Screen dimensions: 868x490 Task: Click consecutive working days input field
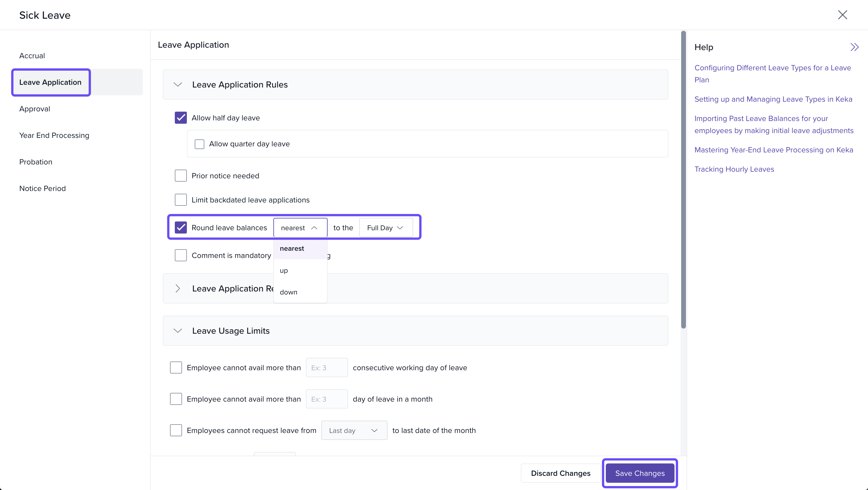pyautogui.click(x=326, y=367)
